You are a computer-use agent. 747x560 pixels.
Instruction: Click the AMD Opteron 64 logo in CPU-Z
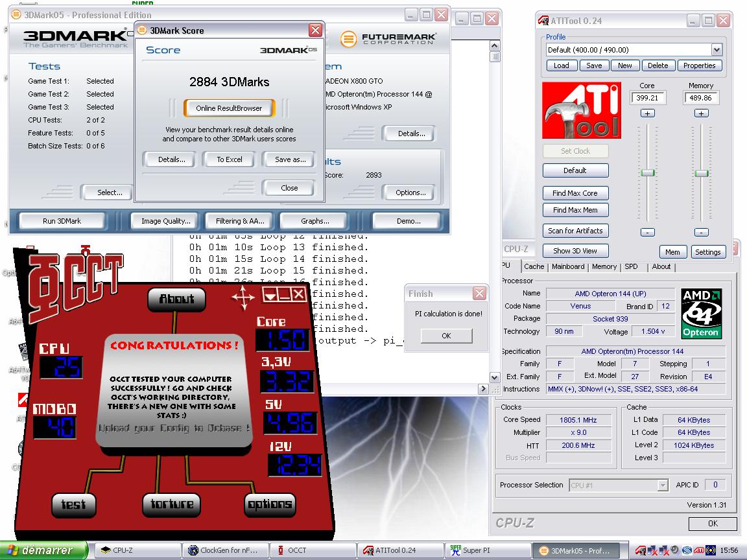[x=701, y=313]
